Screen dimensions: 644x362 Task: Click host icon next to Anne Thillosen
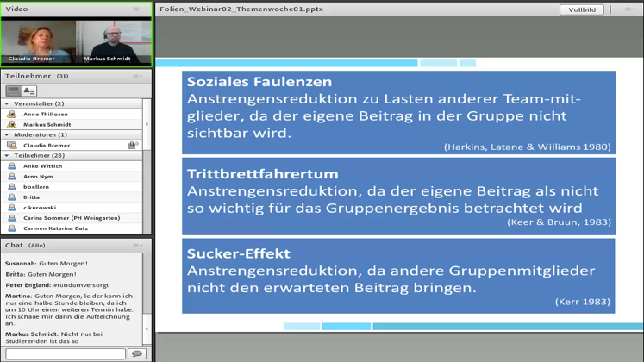tap(11, 114)
